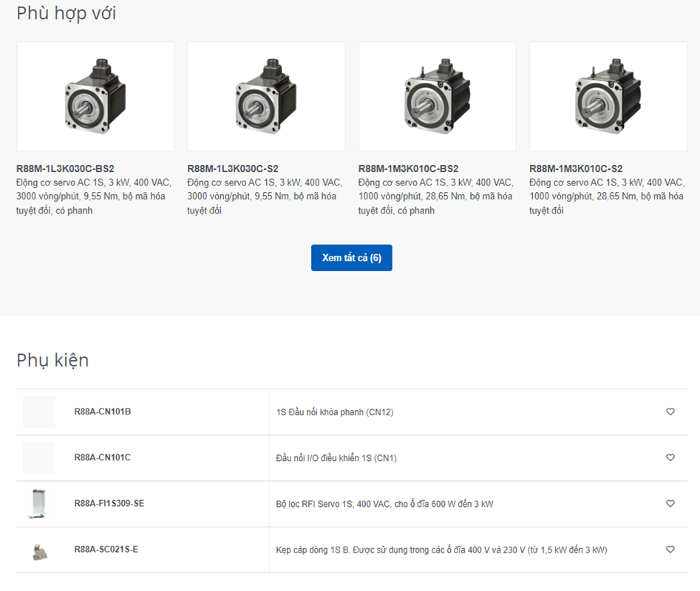Image resolution: width=700 pixels, height=591 pixels.
Task: Select the R88M-1M3K010C-BS2 product title
Action: point(408,168)
